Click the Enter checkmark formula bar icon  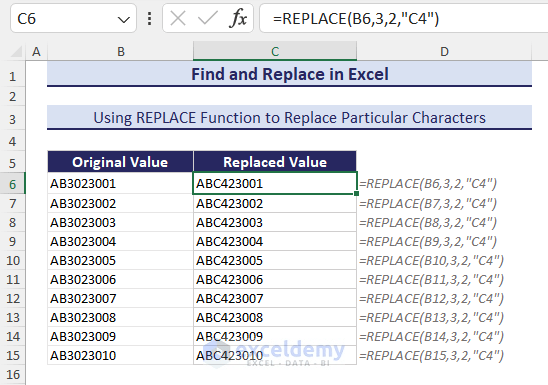click(208, 18)
